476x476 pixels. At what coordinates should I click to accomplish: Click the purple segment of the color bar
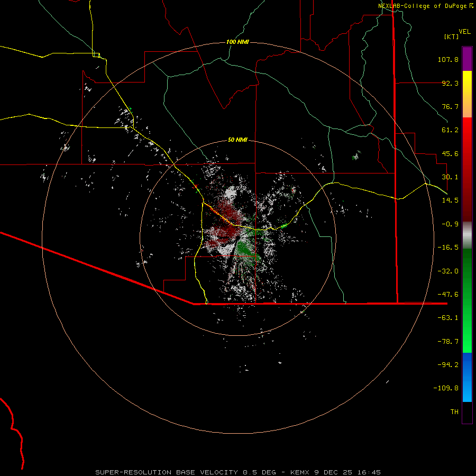tap(467, 59)
